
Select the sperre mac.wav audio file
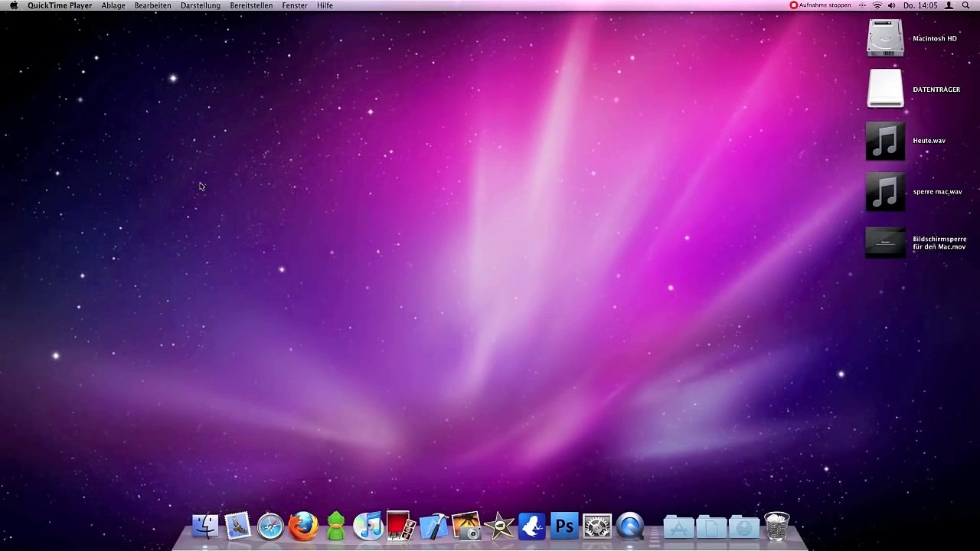[885, 191]
